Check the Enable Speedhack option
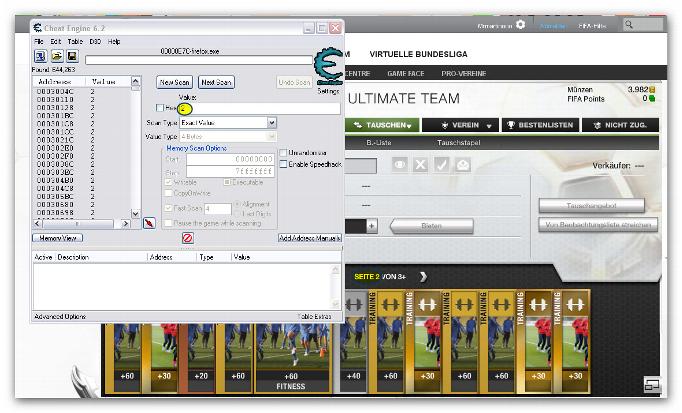Screen dimensions: 682x413 click(283, 163)
